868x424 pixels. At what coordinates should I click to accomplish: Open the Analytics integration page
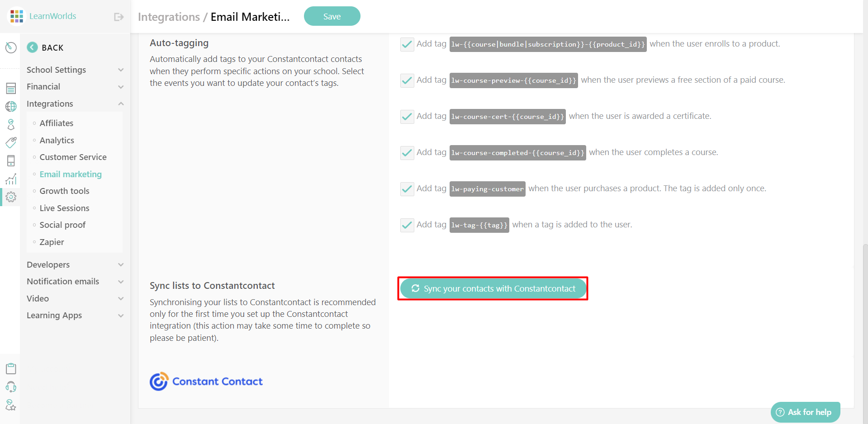click(57, 140)
